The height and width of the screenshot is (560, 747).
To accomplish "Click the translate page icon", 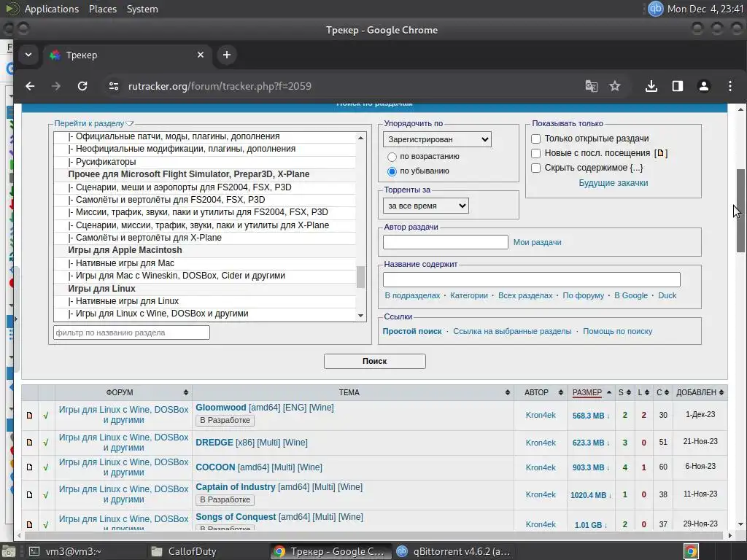I will 591,86.
